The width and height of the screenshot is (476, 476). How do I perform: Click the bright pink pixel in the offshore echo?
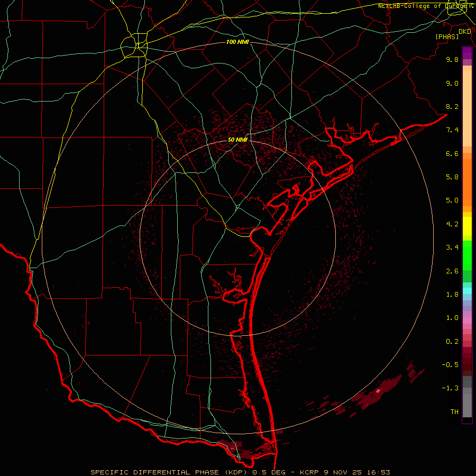pyautogui.click(x=378, y=391)
